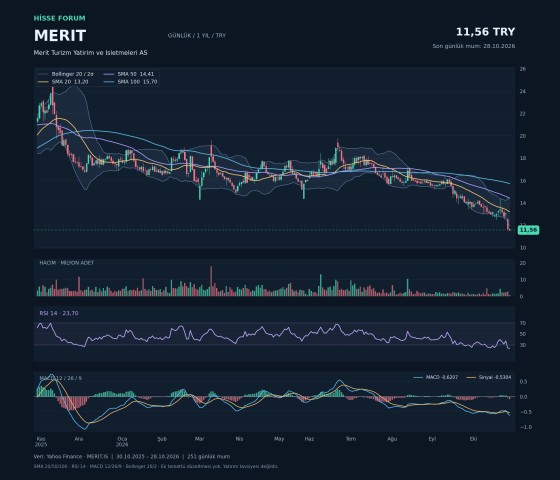Image resolution: width=560 pixels, height=480 pixels.
Task: Click the 16 price axis label
Action: tap(522, 181)
